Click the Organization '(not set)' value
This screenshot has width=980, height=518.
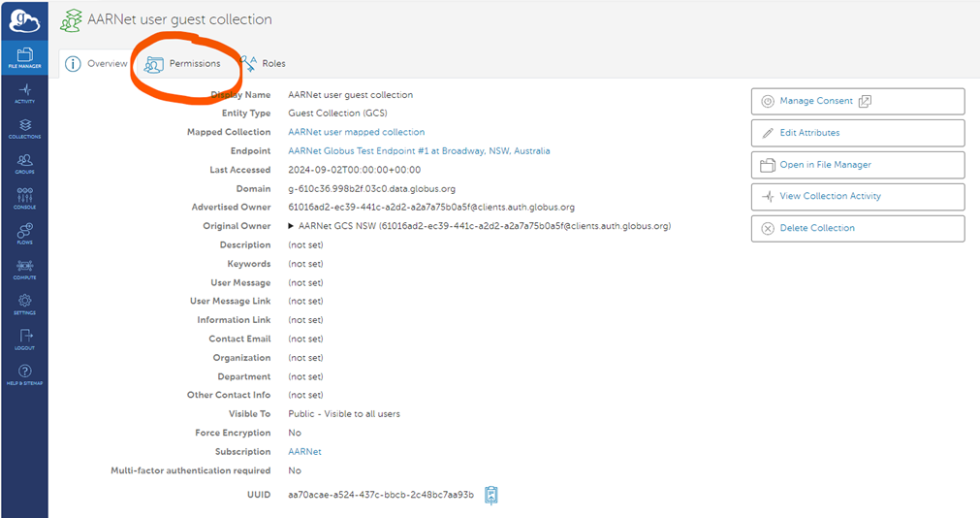[x=305, y=358]
